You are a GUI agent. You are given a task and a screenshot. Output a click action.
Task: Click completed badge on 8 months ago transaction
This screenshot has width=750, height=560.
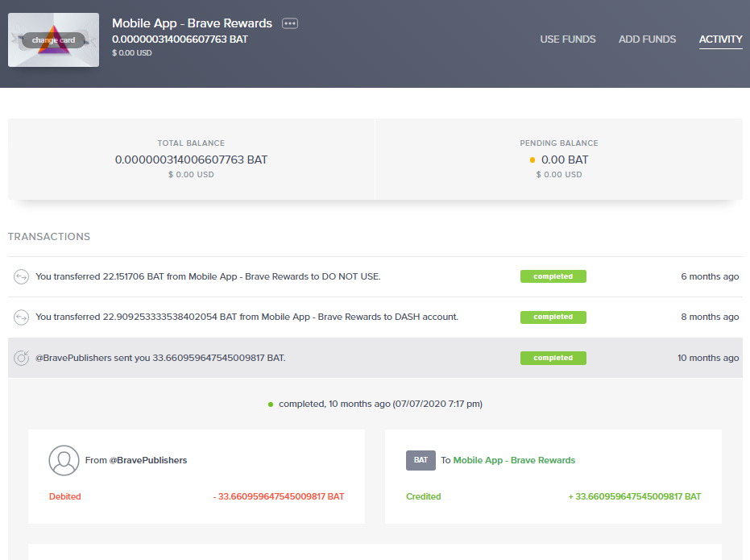pos(553,317)
